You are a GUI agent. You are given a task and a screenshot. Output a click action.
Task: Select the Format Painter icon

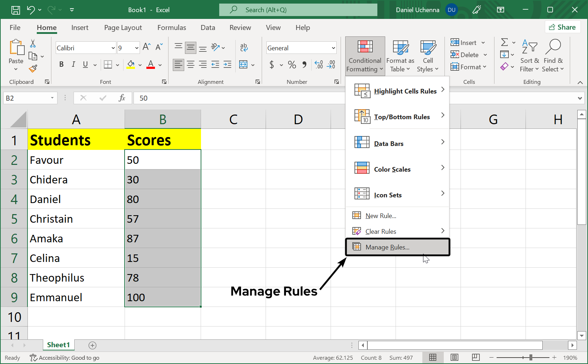pos(32,69)
